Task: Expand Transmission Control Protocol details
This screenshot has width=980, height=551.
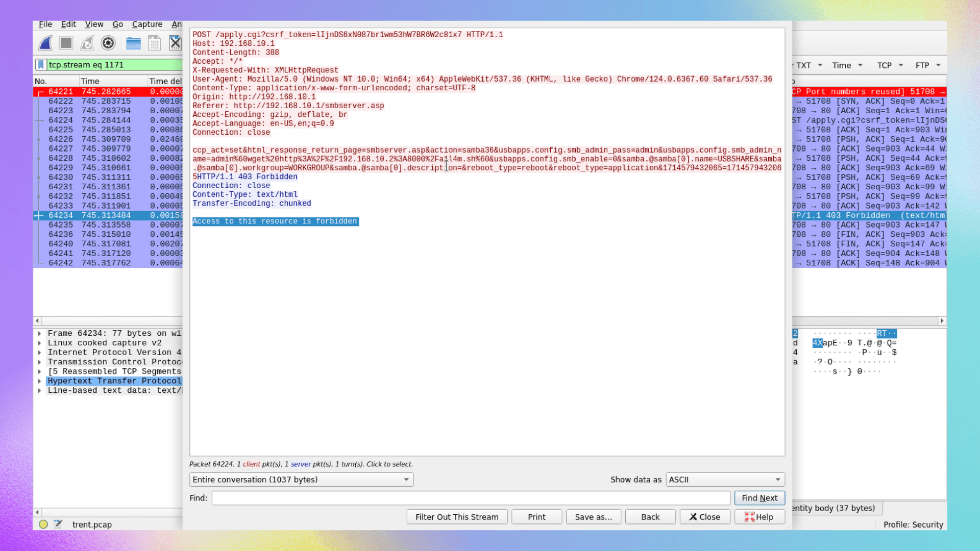Action: tap(39, 362)
